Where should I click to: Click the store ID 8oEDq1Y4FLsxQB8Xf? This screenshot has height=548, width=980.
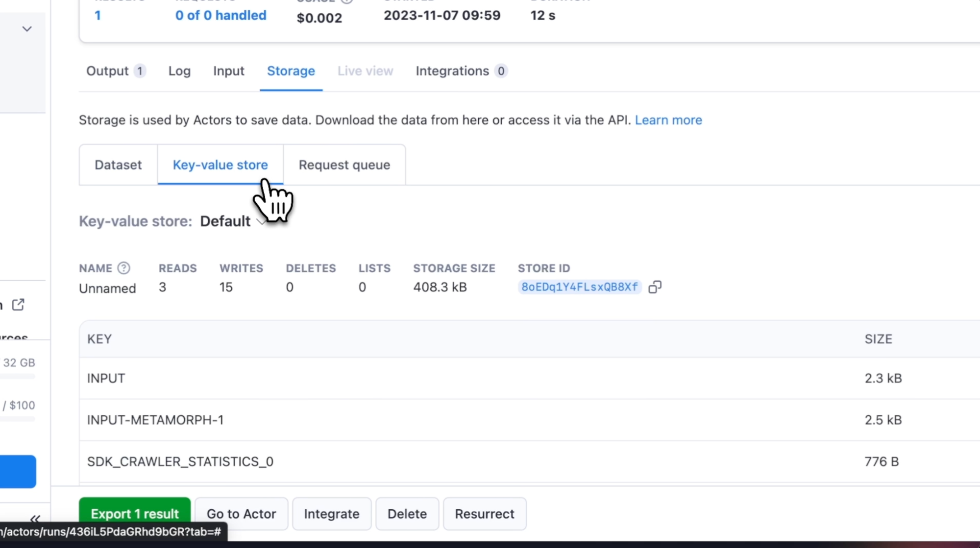point(580,287)
